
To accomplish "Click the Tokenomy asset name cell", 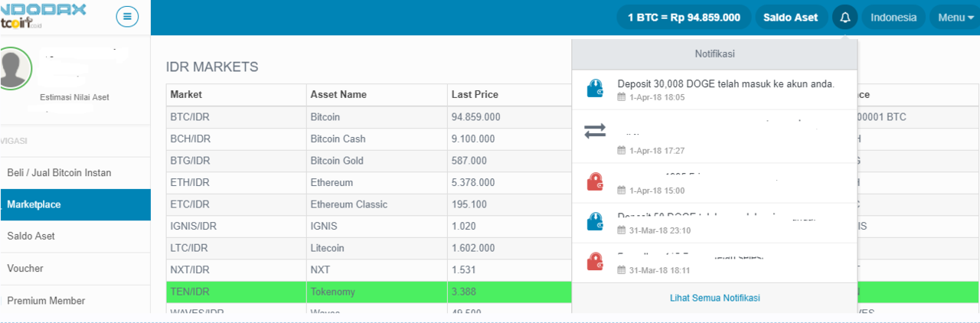I will [377, 292].
